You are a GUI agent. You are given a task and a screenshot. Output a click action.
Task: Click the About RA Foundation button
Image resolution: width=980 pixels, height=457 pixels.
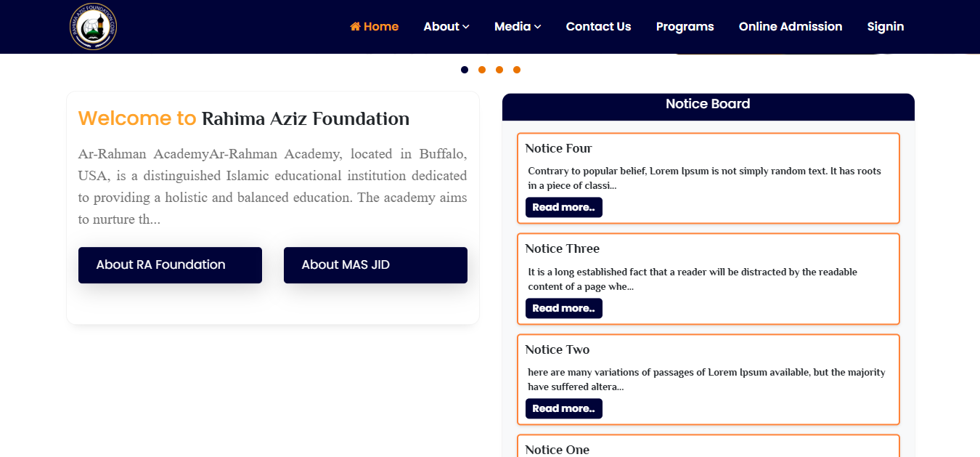[x=170, y=265]
